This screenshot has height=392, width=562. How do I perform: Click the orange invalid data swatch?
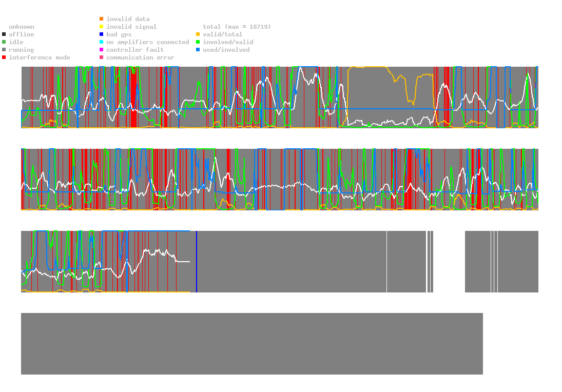[x=102, y=18]
